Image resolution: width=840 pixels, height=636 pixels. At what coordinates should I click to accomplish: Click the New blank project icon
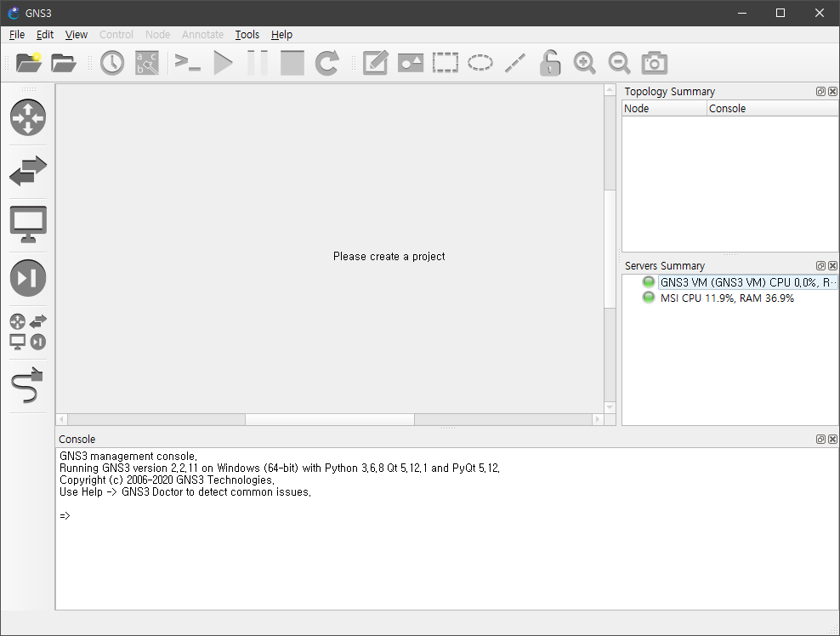click(29, 63)
